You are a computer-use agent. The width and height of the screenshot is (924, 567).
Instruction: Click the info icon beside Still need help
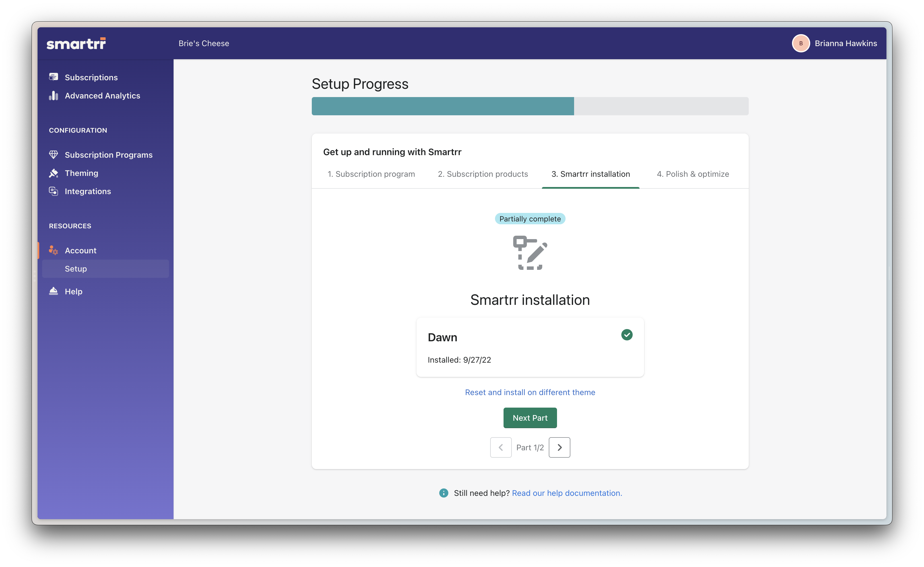[x=444, y=493]
